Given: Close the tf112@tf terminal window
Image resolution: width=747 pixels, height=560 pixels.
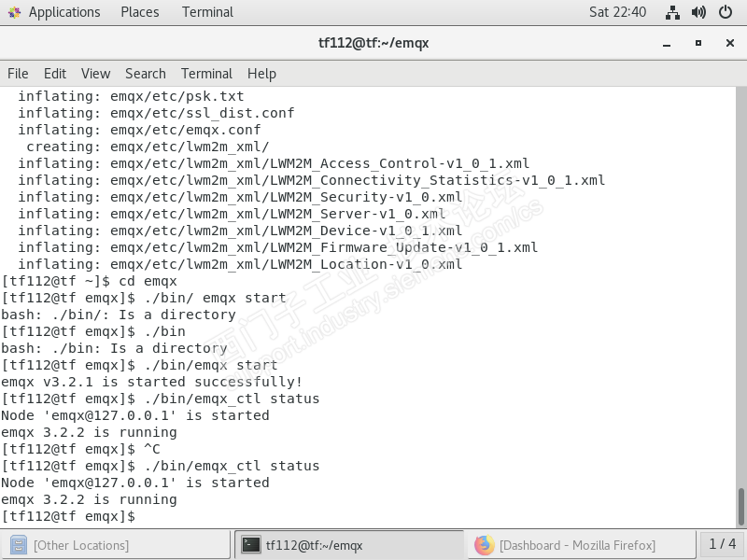Looking at the screenshot, I should [729, 43].
